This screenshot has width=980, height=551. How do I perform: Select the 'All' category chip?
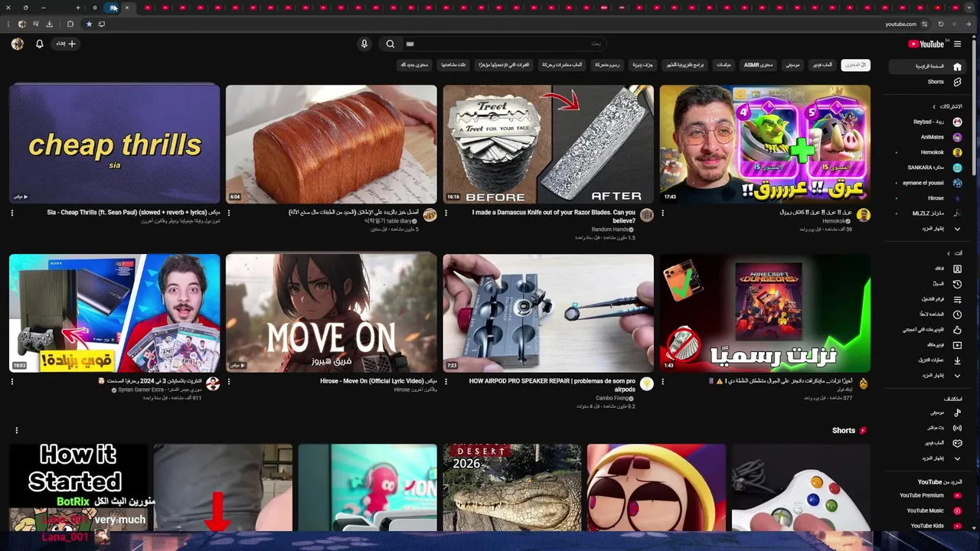point(855,65)
